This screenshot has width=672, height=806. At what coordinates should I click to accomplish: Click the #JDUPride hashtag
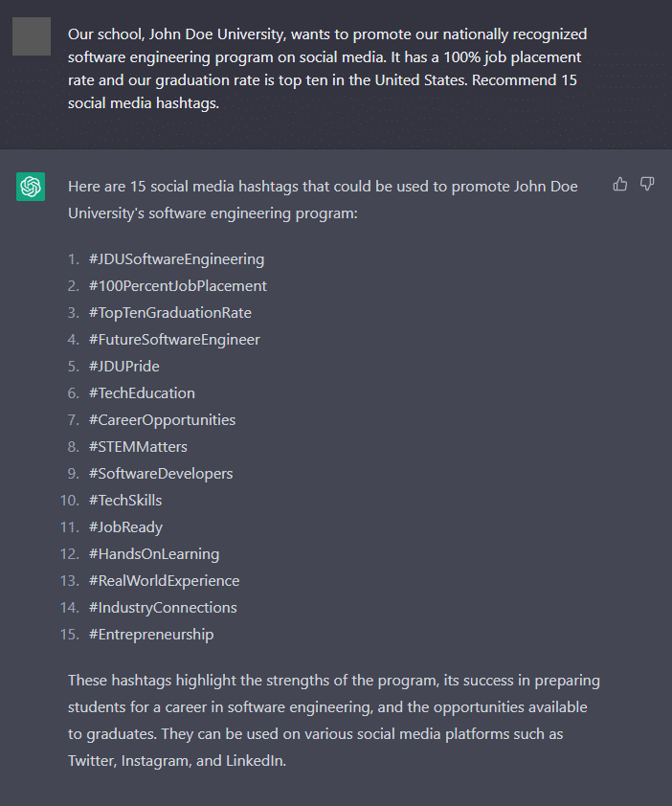(x=123, y=366)
